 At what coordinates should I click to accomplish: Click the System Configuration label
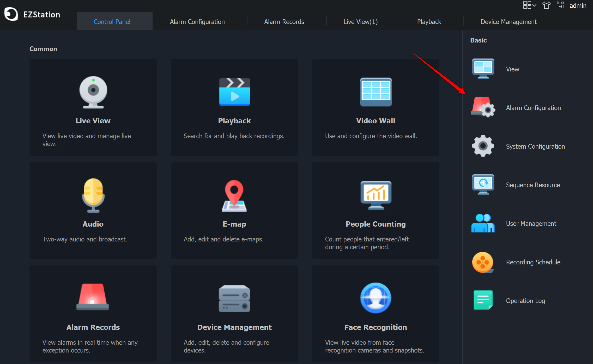pos(535,146)
